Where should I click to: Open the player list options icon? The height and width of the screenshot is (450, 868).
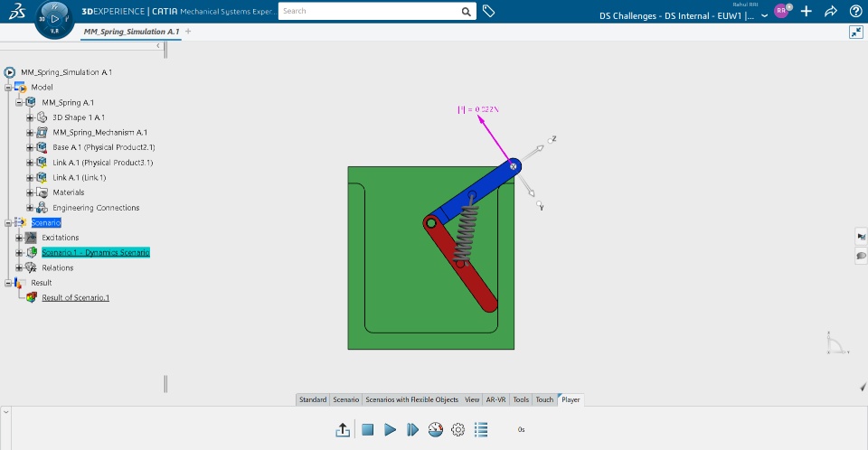[x=481, y=429]
